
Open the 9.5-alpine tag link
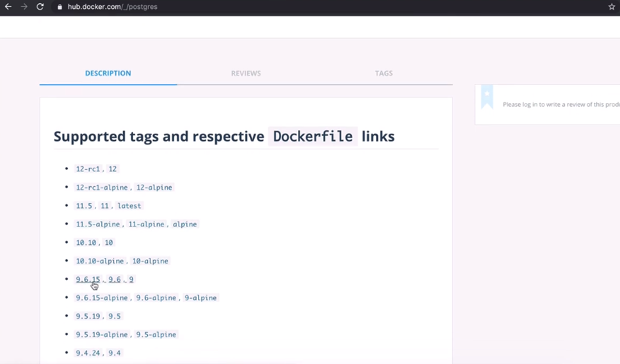pos(156,335)
